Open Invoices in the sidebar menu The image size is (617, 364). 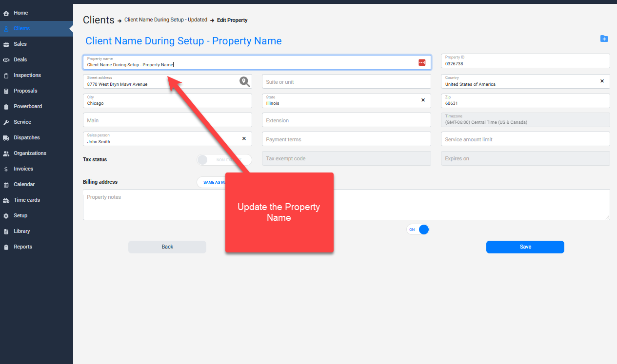(x=23, y=169)
